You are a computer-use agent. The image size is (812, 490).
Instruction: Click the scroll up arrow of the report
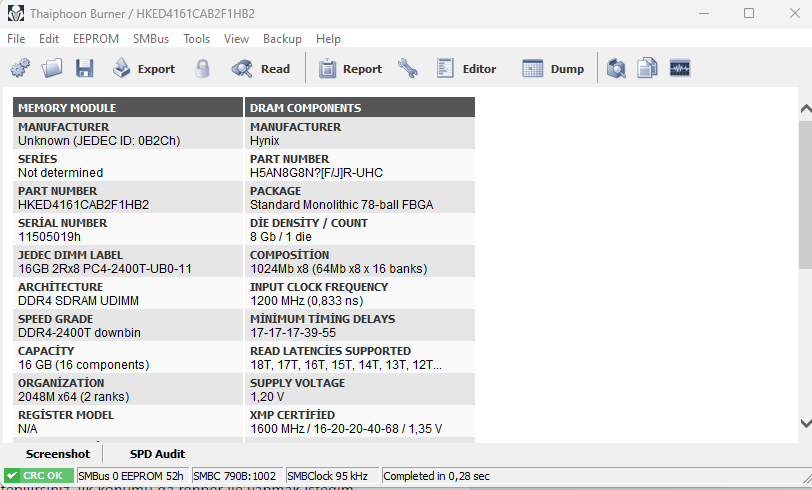pyautogui.click(x=805, y=109)
